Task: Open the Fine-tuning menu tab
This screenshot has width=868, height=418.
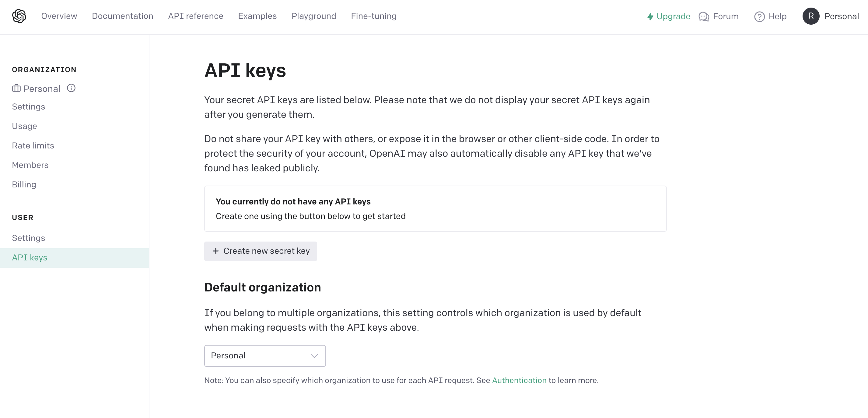Action: [374, 16]
